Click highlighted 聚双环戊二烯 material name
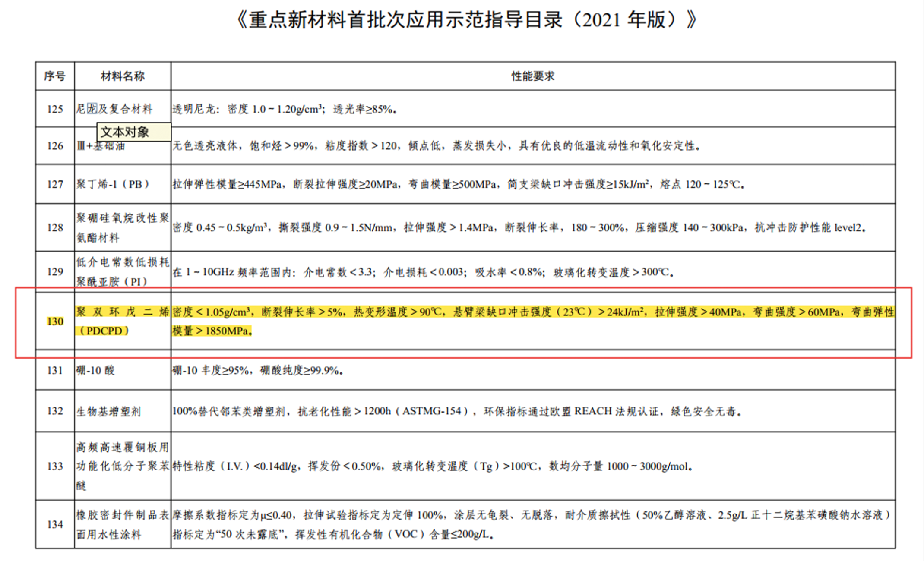Screen dimensions: 924x561 [x=123, y=312]
